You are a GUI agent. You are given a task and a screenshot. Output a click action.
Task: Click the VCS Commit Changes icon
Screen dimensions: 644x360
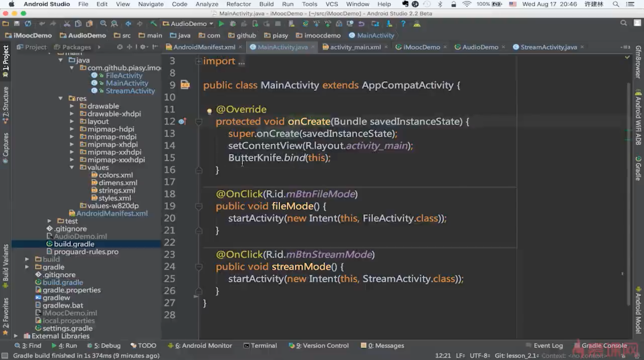point(328,24)
